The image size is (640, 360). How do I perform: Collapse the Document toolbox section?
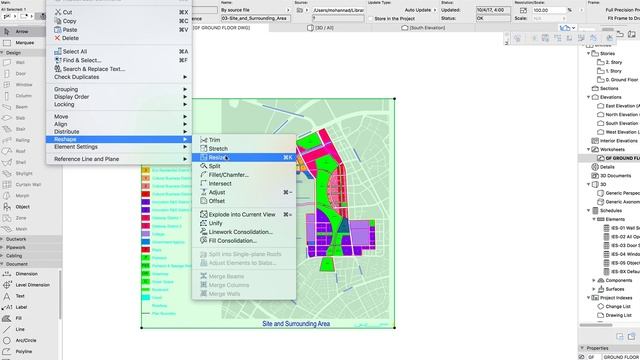(x=2, y=264)
